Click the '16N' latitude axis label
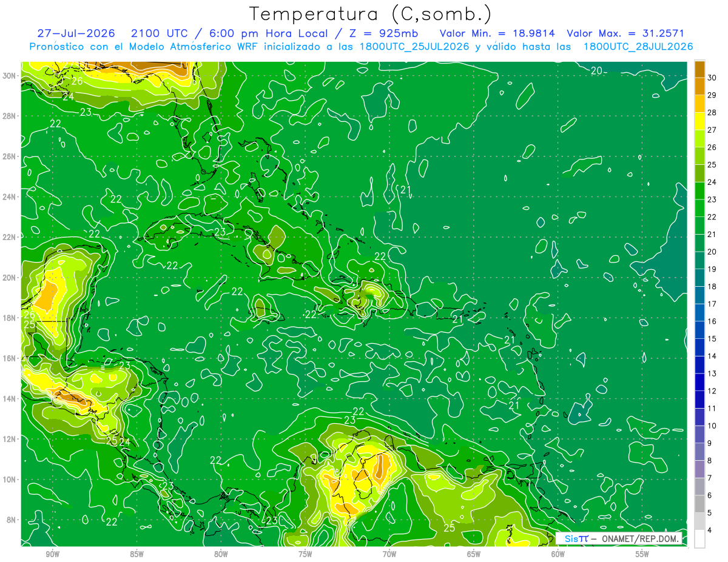The height and width of the screenshot is (562, 728). click(x=10, y=358)
